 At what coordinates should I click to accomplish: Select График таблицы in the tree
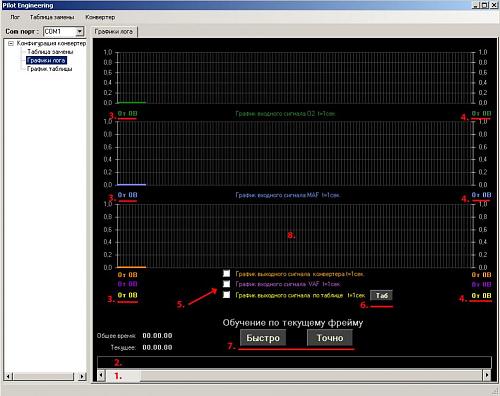coord(49,69)
